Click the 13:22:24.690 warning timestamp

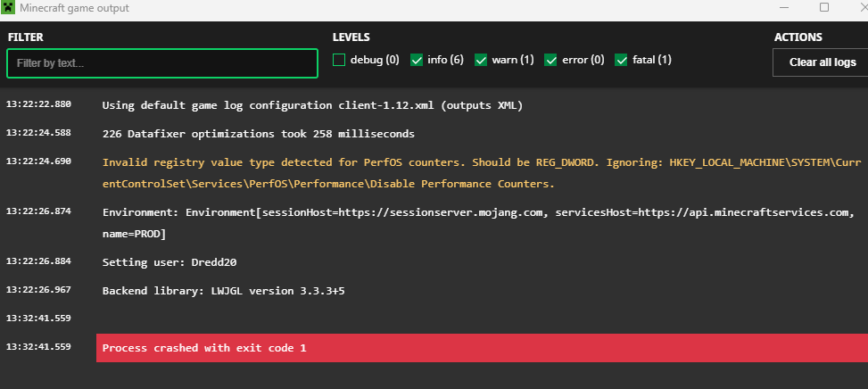(38, 161)
